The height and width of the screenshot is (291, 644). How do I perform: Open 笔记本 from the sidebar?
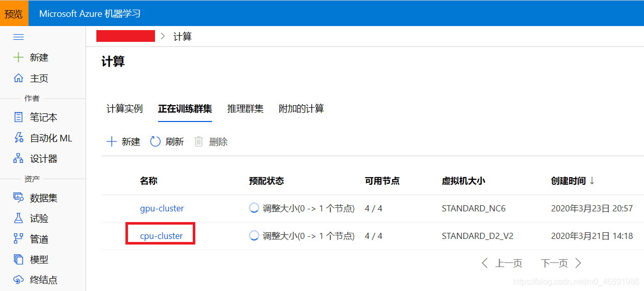(x=44, y=117)
